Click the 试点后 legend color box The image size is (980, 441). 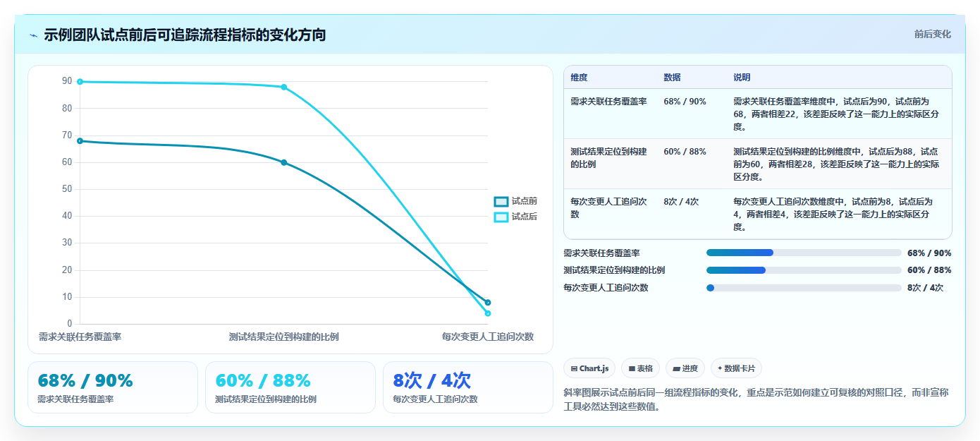[x=501, y=217]
